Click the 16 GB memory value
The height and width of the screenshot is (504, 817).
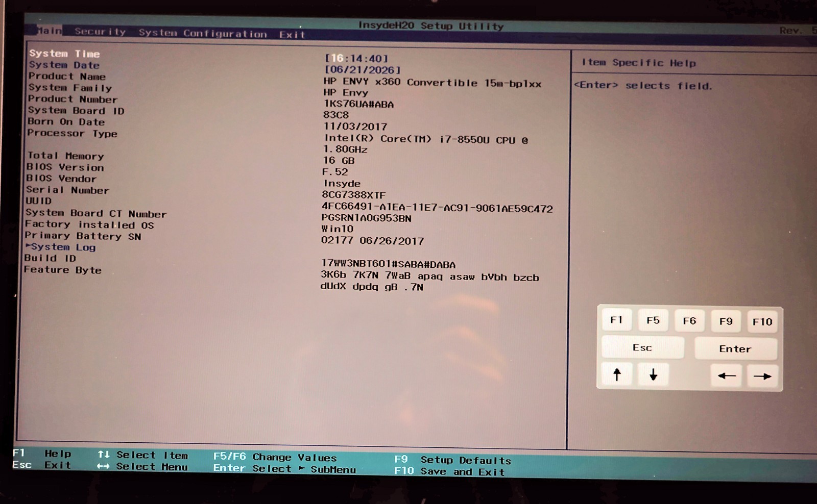click(x=339, y=160)
